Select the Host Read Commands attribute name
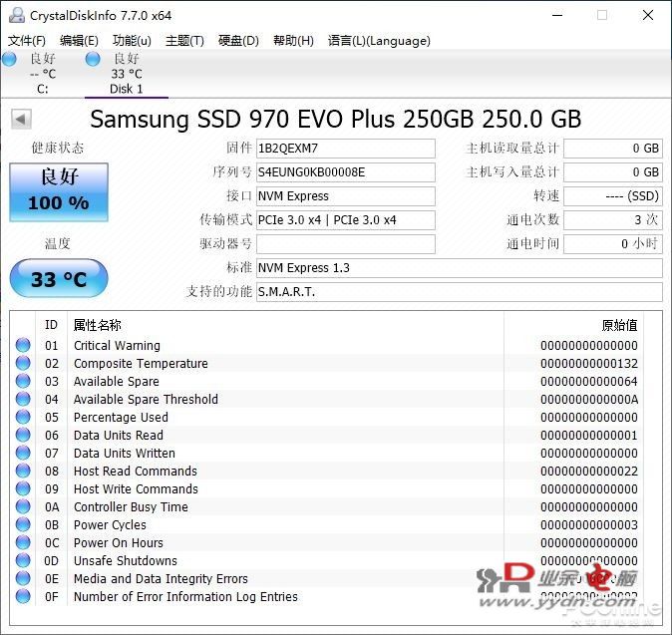This screenshot has width=672, height=635. click(136, 472)
